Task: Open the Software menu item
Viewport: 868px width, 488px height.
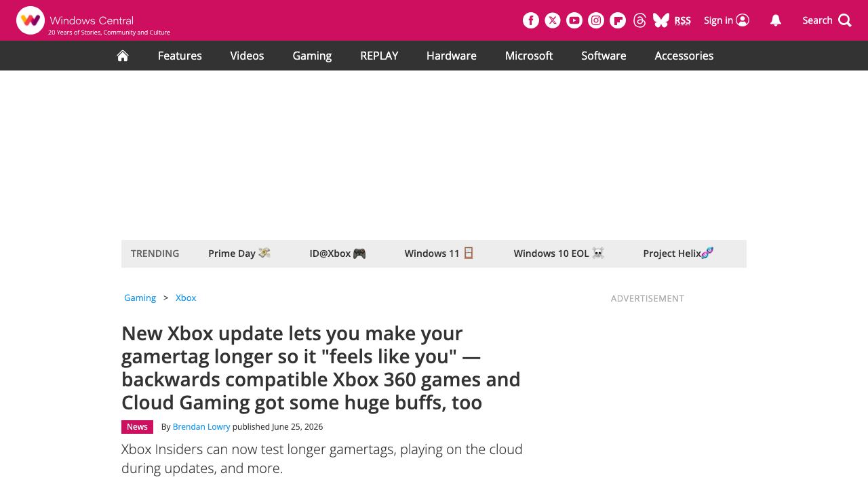Action: [x=604, y=56]
